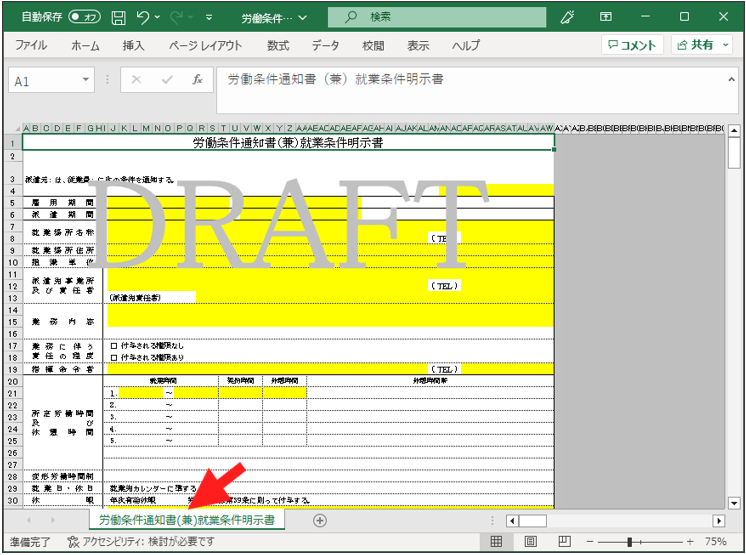Click the horizontal scrollbar left arrow
The image size is (746, 555).
pyautogui.click(x=512, y=521)
